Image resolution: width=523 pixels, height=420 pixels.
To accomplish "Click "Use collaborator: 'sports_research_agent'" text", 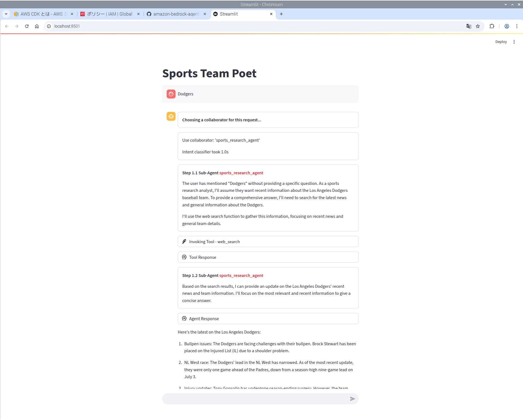I will click(221, 140).
